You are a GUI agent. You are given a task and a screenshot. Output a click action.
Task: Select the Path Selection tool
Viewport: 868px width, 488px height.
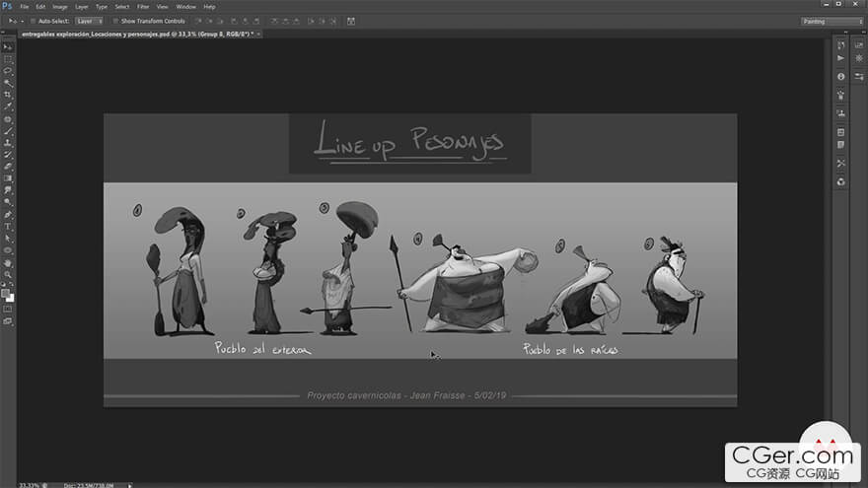tap(8, 239)
